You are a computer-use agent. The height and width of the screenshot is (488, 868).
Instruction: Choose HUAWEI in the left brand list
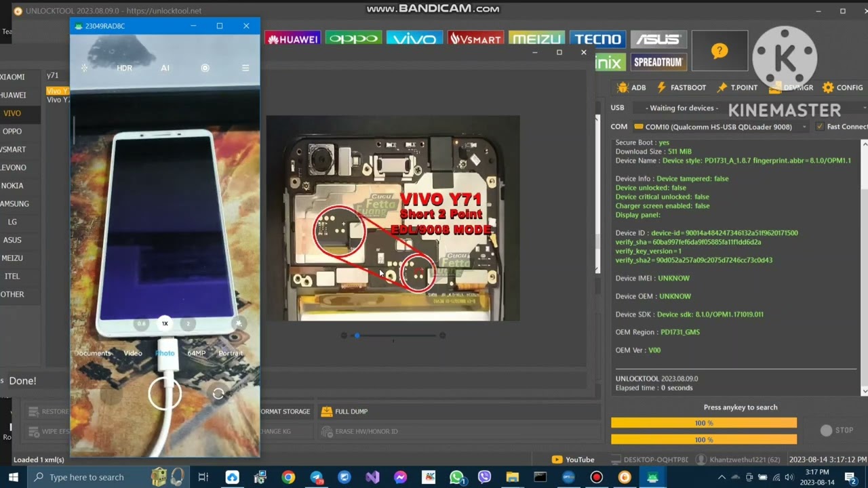14,95
